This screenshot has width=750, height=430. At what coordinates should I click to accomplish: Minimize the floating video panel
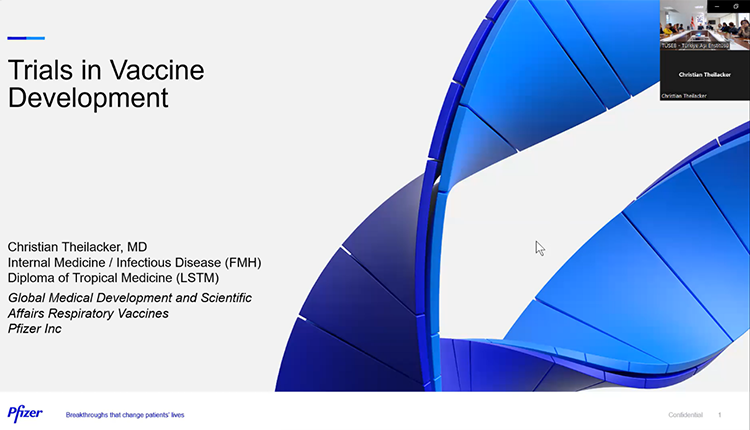pyautogui.click(x=717, y=6)
